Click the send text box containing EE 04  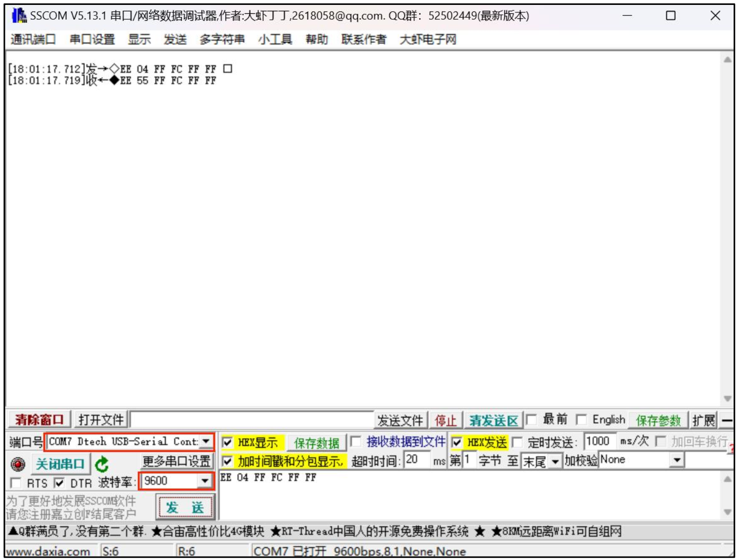(x=471, y=495)
